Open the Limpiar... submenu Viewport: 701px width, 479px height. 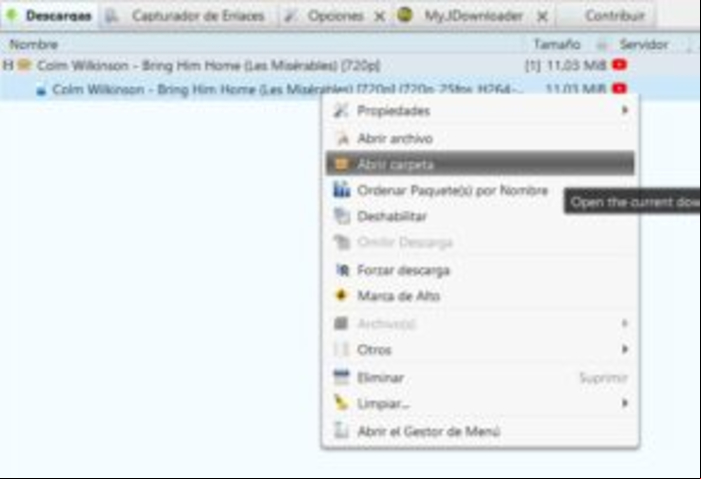(481, 403)
